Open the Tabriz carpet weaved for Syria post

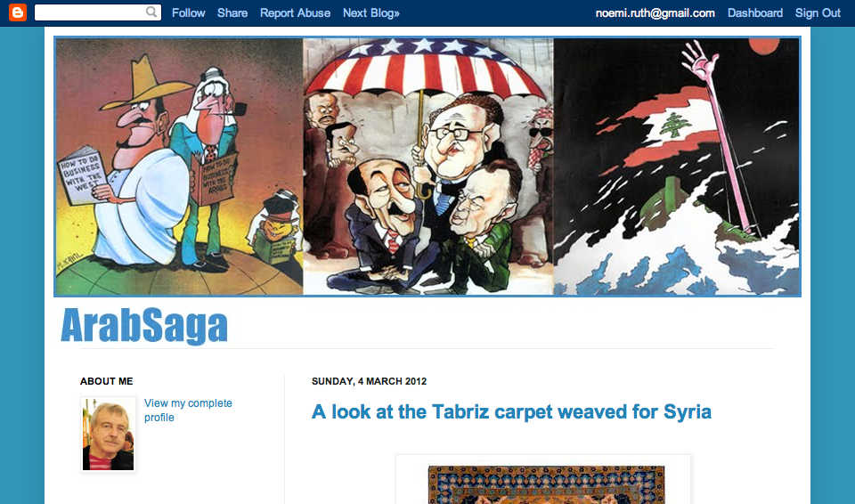511,411
